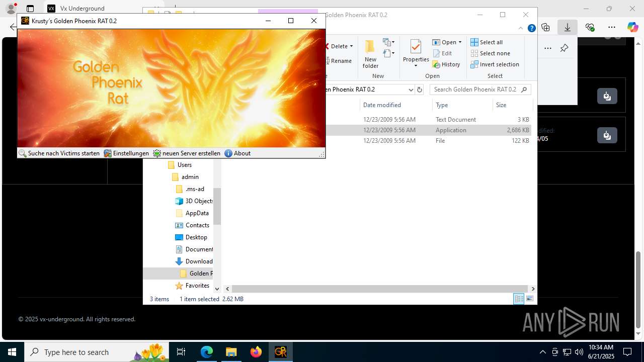
Task: Click the upper download button on vx-underground page
Action: tap(607, 96)
